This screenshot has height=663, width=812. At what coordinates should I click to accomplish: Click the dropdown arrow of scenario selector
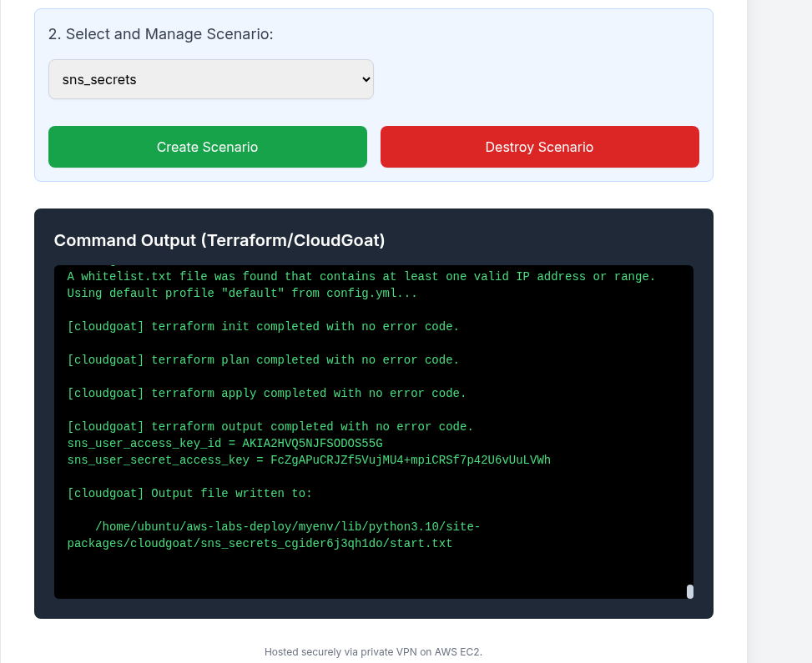pos(365,79)
